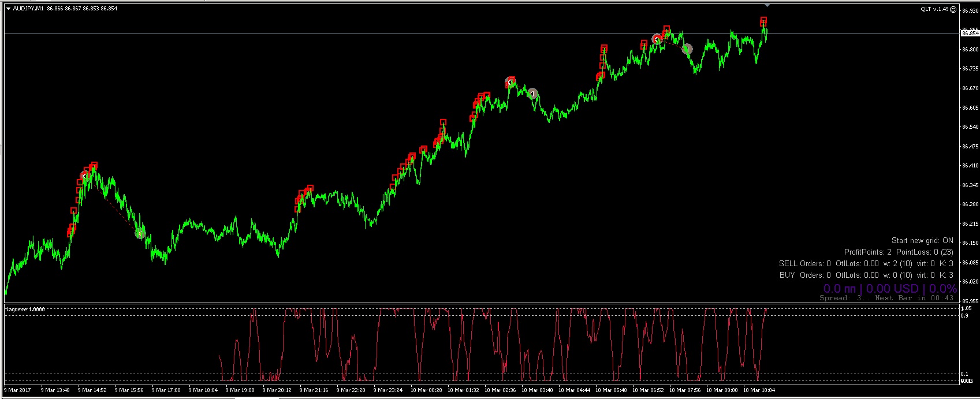The height and width of the screenshot is (399, 980).
Task: Click the 86.605 price scale label
Action: coord(970,108)
